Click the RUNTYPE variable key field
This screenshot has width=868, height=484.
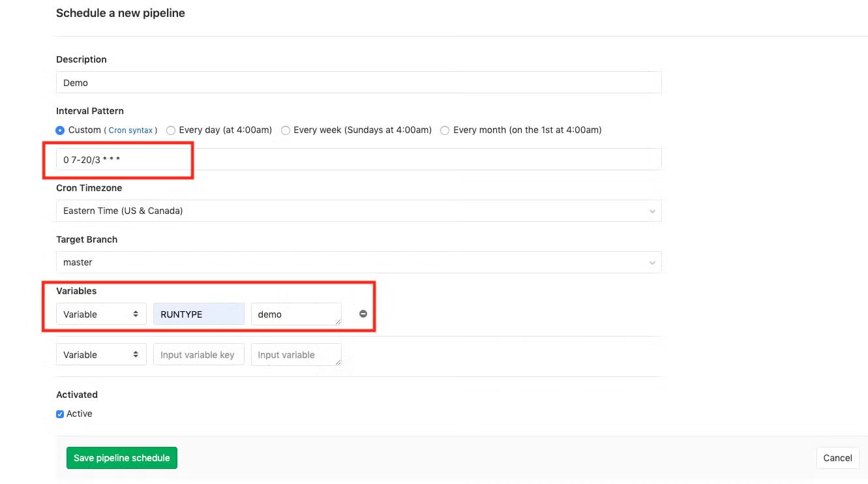point(199,314)
